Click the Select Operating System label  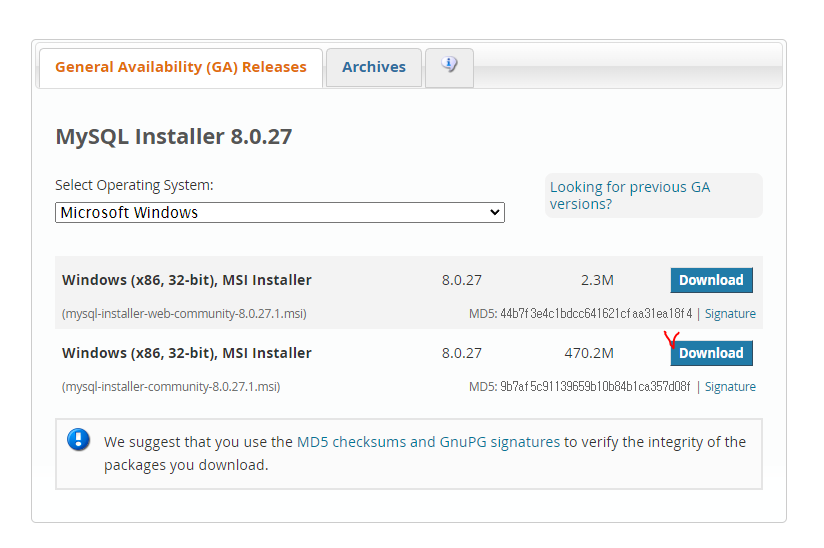[134, 185]
